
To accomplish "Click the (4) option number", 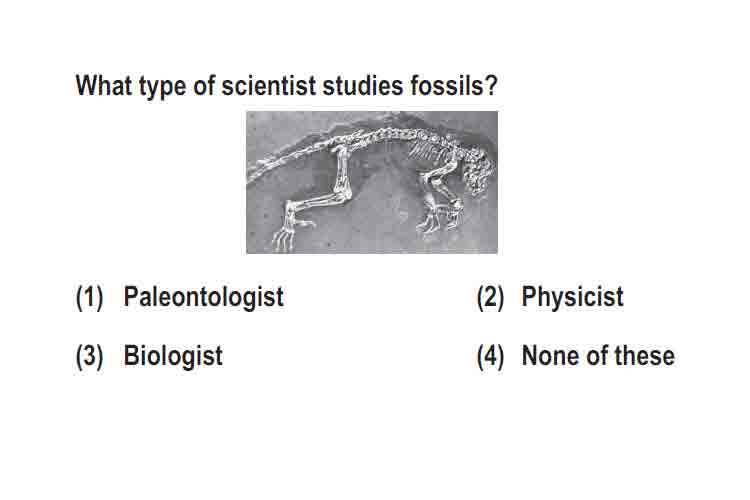I will [490, 357].
